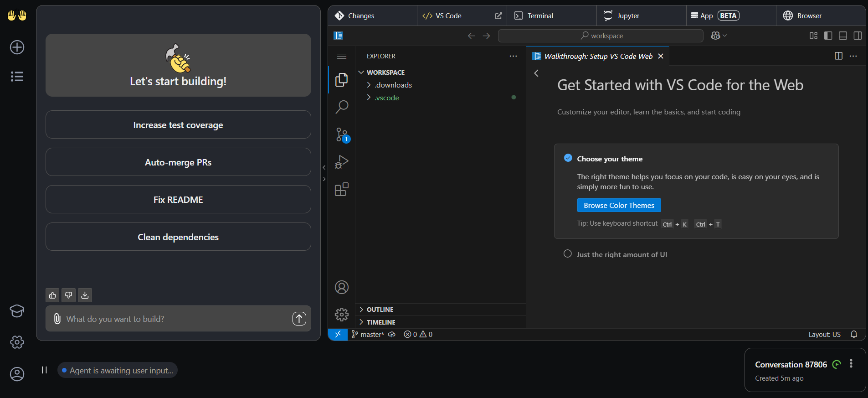Collapse workspace panel with right chevron
The width and height of the screenshot is (868, 398).
(324, 179)
